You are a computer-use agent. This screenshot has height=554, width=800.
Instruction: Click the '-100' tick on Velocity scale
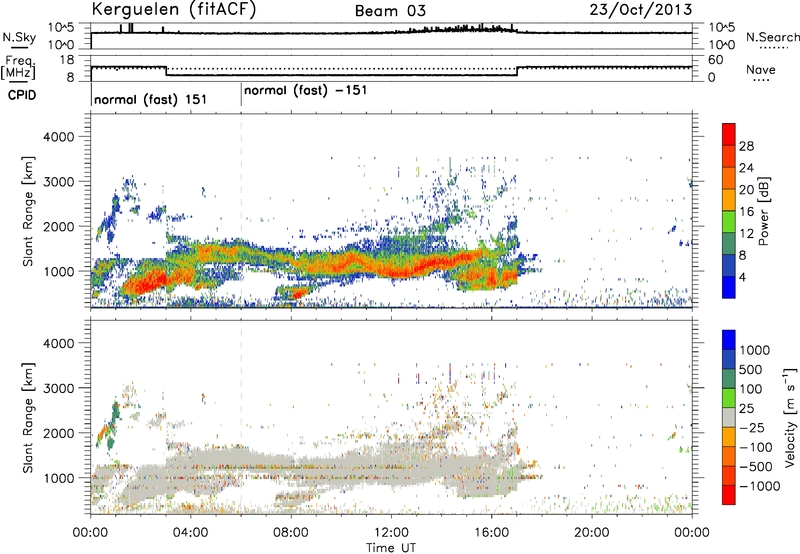[756, 447]
